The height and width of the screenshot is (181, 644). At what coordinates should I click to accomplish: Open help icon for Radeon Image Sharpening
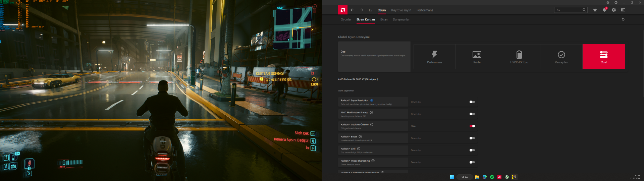pos(373,161)
